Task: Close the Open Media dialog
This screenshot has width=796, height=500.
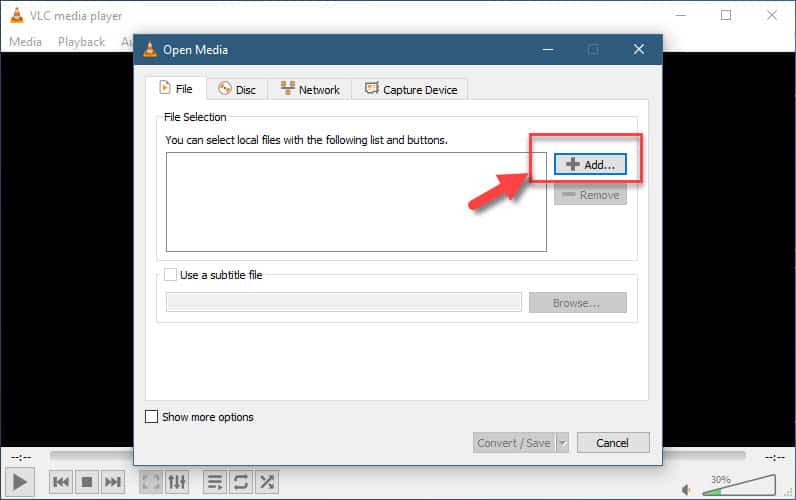Action: pyautogui.click(x=639, y=49)
